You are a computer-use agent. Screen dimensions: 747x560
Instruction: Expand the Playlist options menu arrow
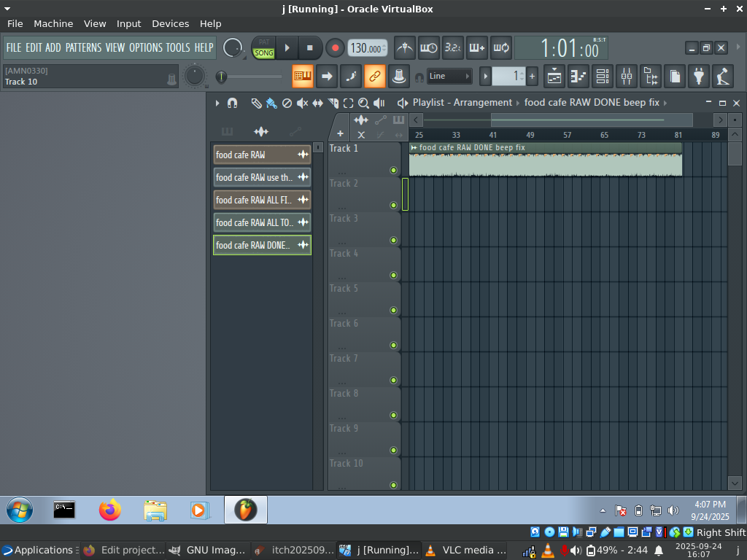217,103
